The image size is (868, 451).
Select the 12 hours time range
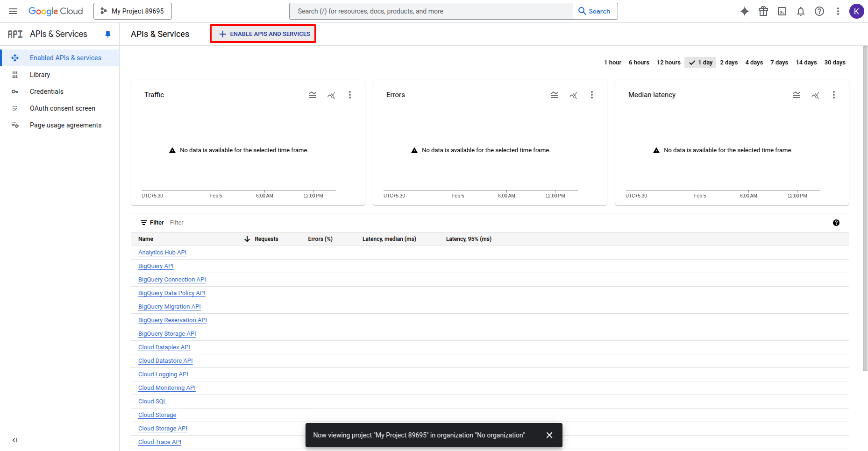(x=669, y=63)
